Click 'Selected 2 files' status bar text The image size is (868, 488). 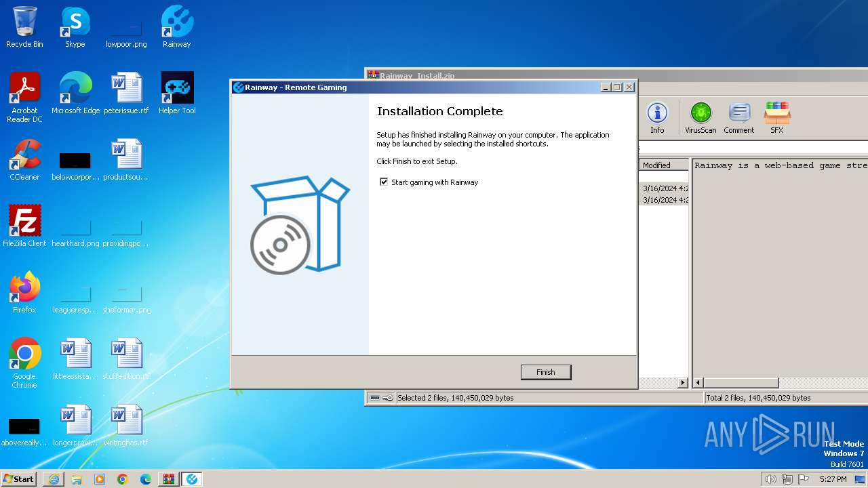[455, 398]
